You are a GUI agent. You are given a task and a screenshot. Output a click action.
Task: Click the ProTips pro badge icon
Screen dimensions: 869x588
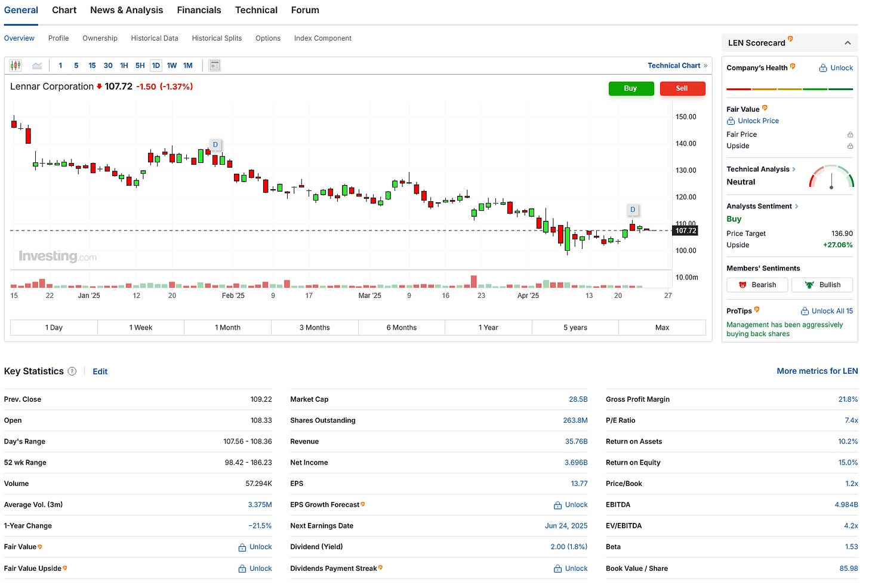pyautogui.click(x=757, y=309)
